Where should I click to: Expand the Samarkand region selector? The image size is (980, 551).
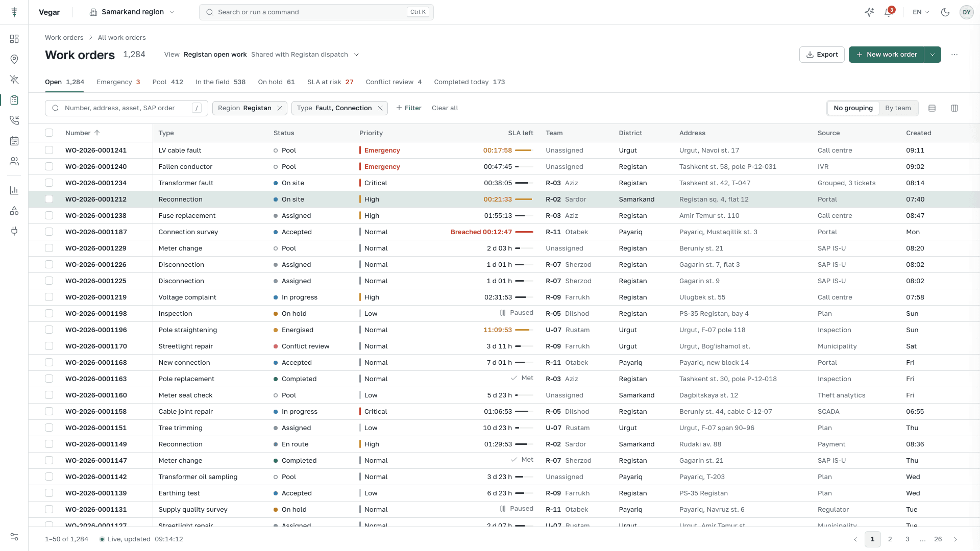coord(132,12)
